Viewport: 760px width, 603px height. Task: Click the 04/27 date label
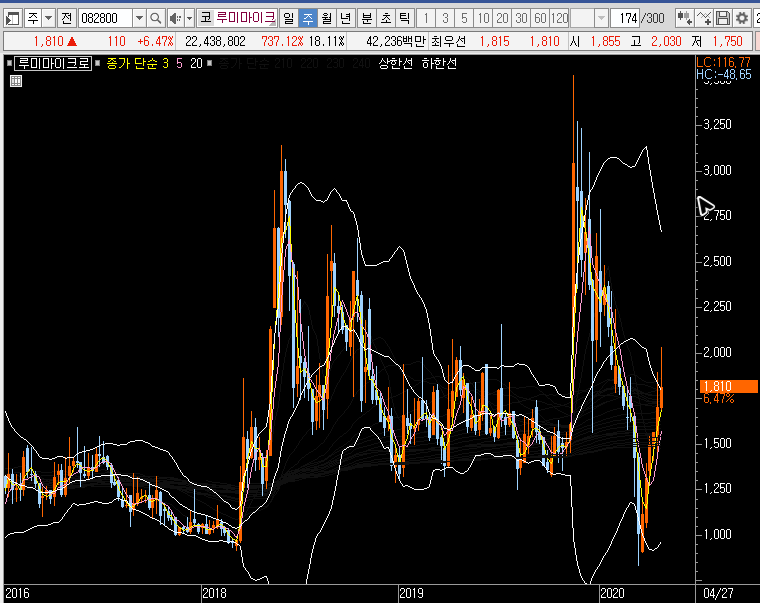[718, 593]
